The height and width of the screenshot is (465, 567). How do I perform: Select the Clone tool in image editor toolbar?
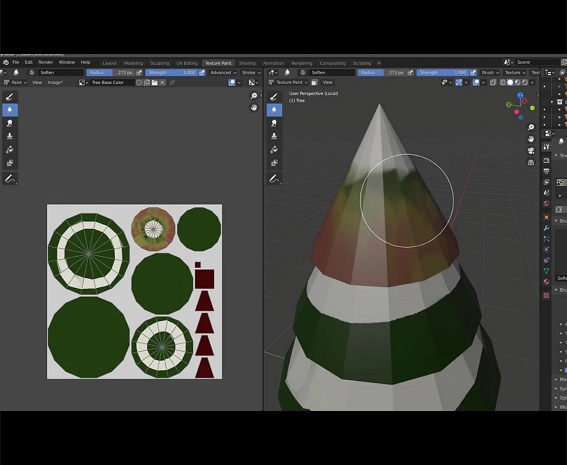click(x=10, y=136)
